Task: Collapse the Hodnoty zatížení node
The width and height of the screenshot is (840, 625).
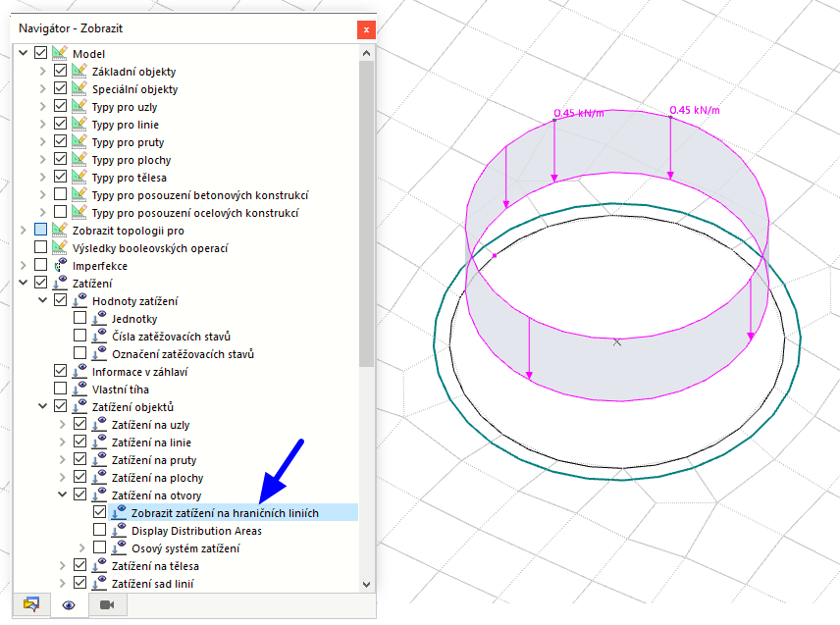Action: (43, 300)
